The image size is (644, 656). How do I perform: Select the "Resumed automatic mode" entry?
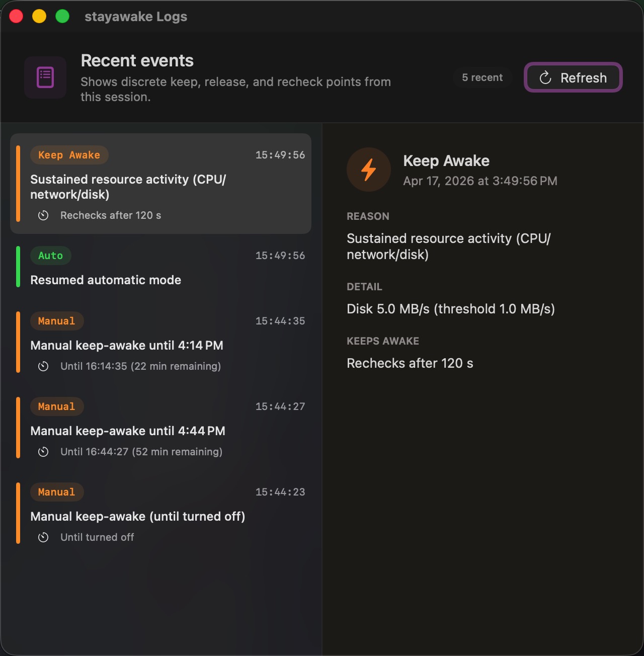(x=161, y=267)
